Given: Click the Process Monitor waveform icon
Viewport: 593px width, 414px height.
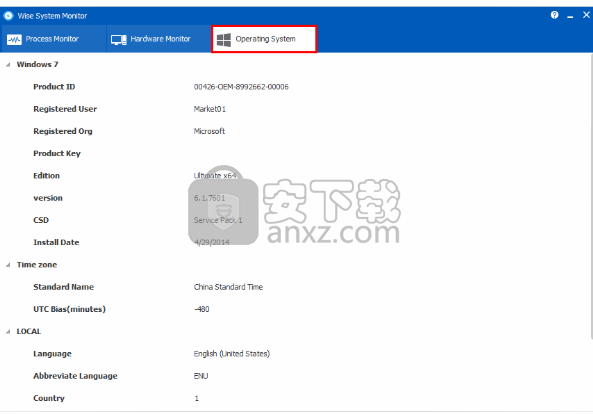Looking at the screenshot, I should [x=14, y=39].
